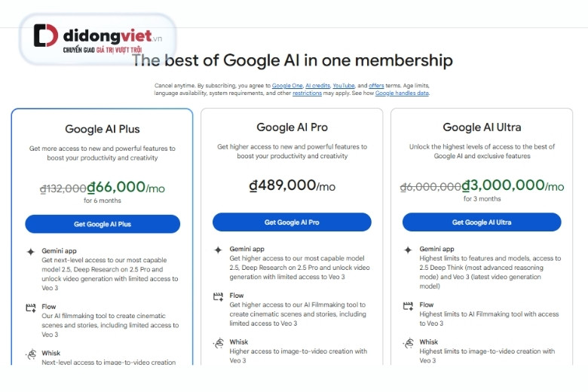Click the Whisk icon in AI Ultra
Viewport: 588px width, 392px height.
click(x=408, y=342)
